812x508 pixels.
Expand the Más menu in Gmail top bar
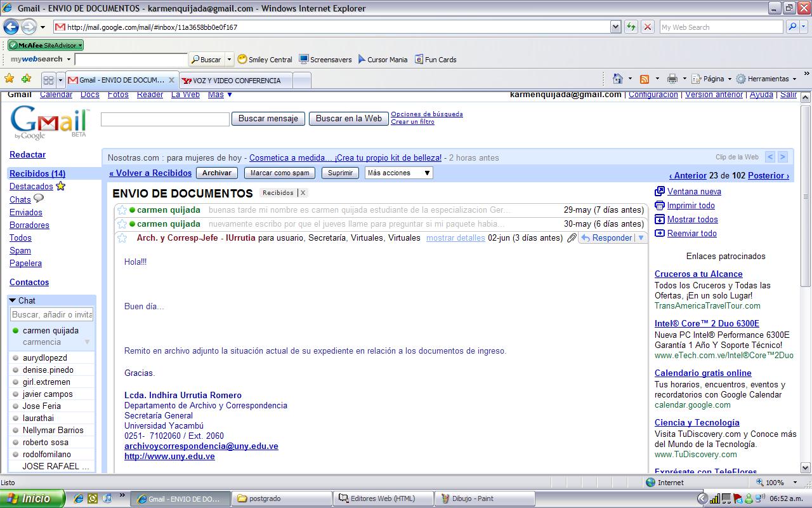220,95
